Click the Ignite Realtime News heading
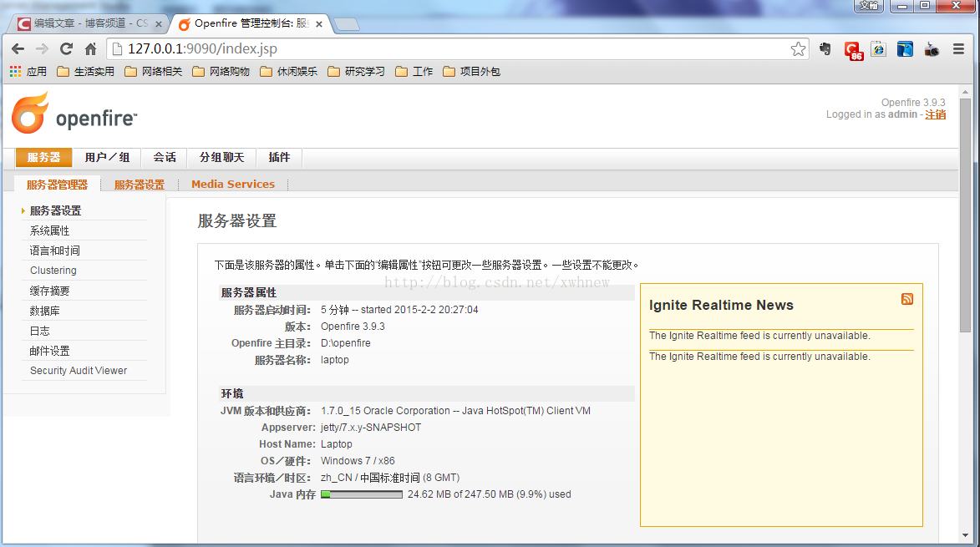Screen dimensions: 980x547 tap(721, 306)
